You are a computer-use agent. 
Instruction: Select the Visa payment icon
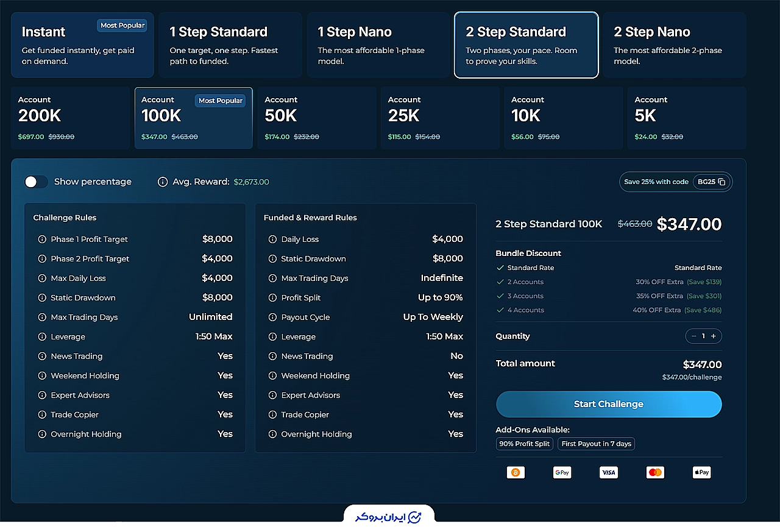[608, 472]
